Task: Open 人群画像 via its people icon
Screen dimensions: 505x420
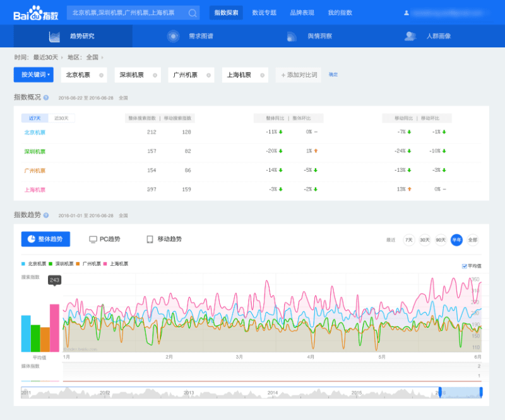Action: [x=410, y=36]
